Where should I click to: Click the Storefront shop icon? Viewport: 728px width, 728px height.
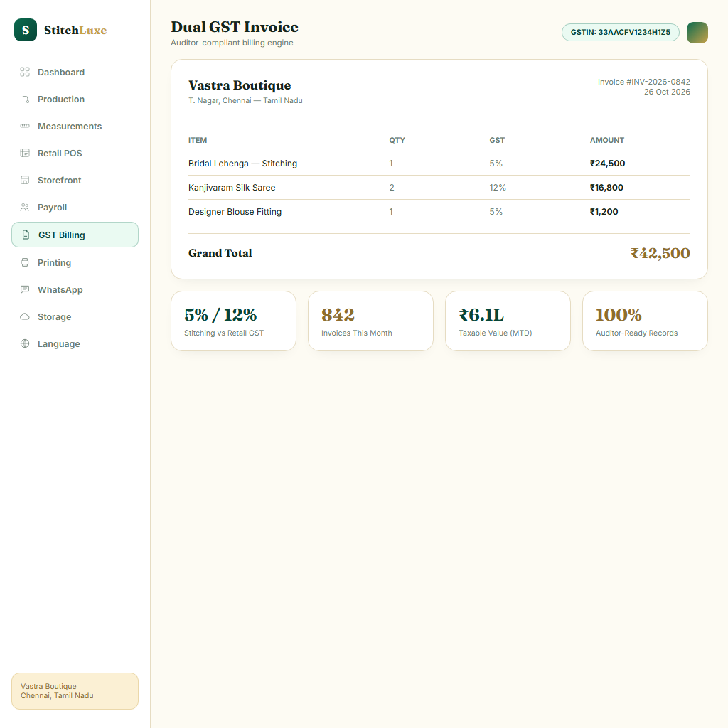(x=25, y=180)
